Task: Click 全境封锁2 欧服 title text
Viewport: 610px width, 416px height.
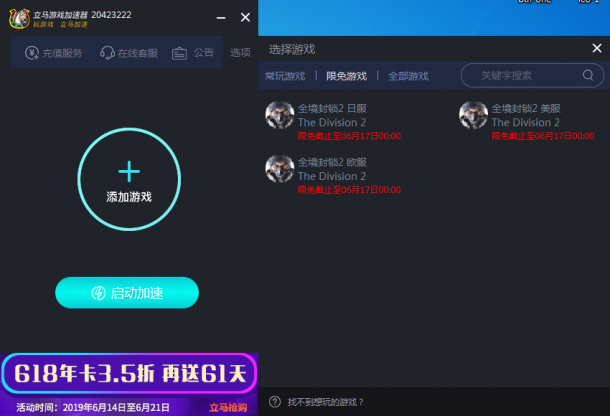Action: [x=332, y=162]
